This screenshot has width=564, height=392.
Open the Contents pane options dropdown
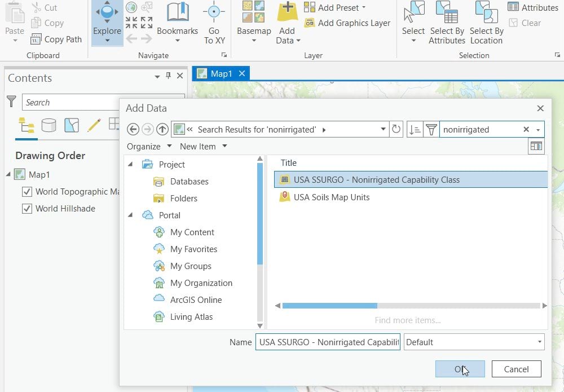(x=157, y=76)
